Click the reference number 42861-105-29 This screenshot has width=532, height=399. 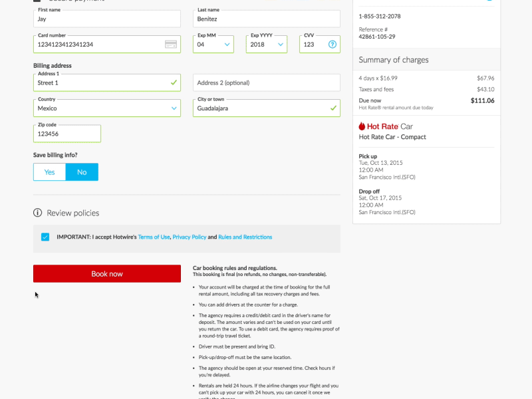377,37
